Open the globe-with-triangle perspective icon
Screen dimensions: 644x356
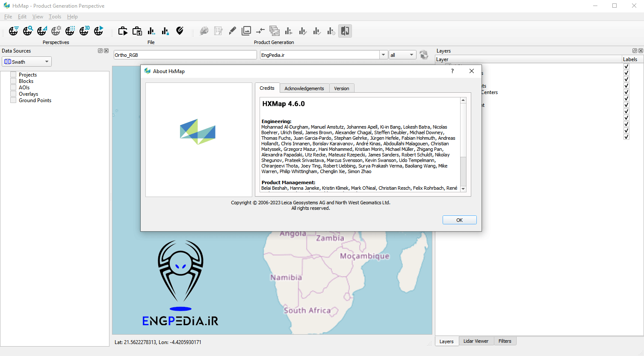pos(42,31)
